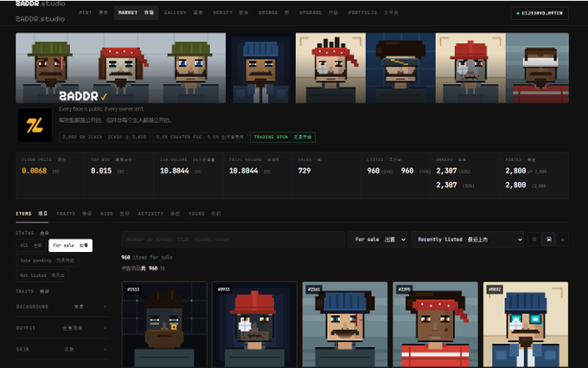Click the blue-beanie banner avatar
The width and height of the screenshot is (588, 368).
pyautogui.click(x=260, y=68)
